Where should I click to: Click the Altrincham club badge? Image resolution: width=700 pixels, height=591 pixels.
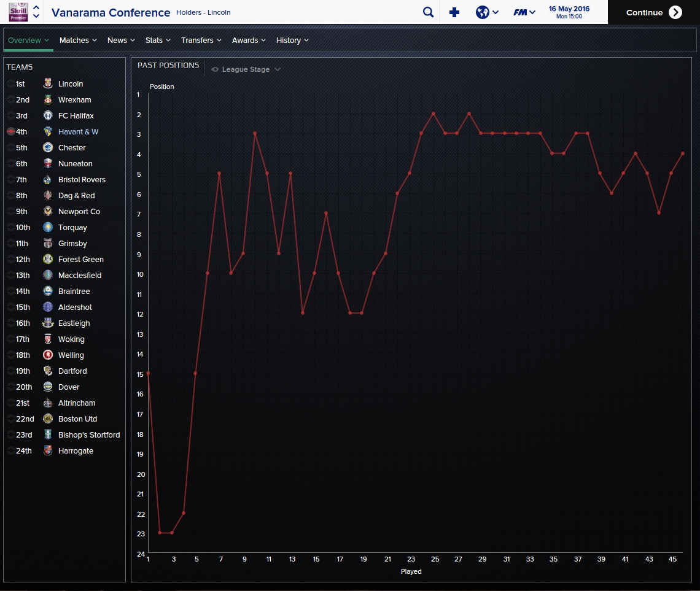pos(48,403)
